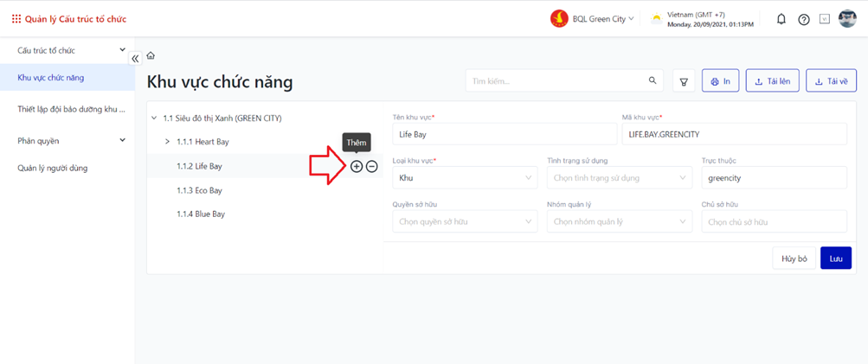Click the Tải lên upload button
The width and height of the screenshot is (868, 364).
pos(772,80)
